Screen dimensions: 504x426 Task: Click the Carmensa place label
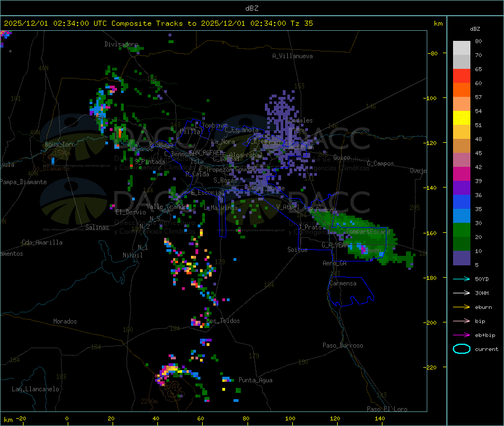pos(343,283)
